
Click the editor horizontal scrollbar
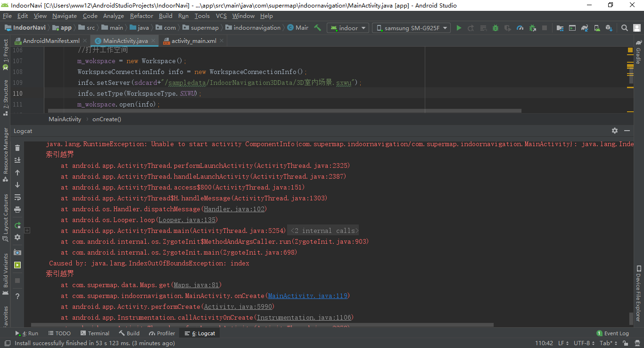coord(285,111)
